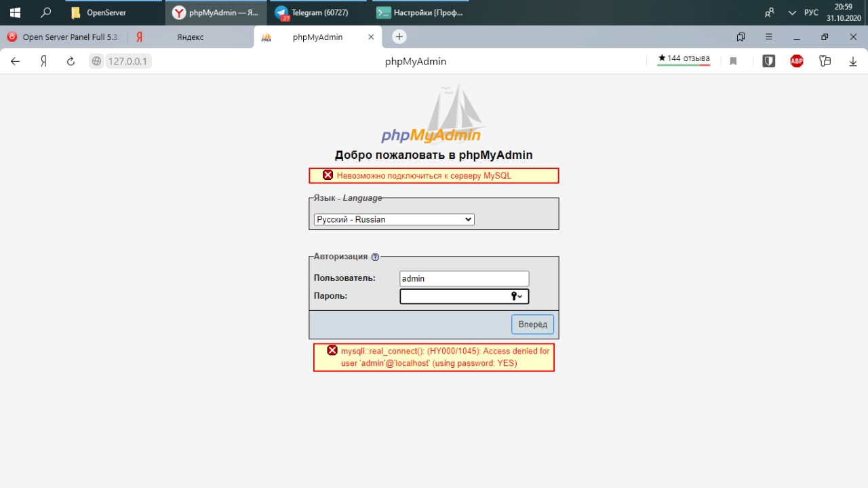This screenshot has width=868, height=488.
Task: Open a new browser tab
Action: coord(399,37)
